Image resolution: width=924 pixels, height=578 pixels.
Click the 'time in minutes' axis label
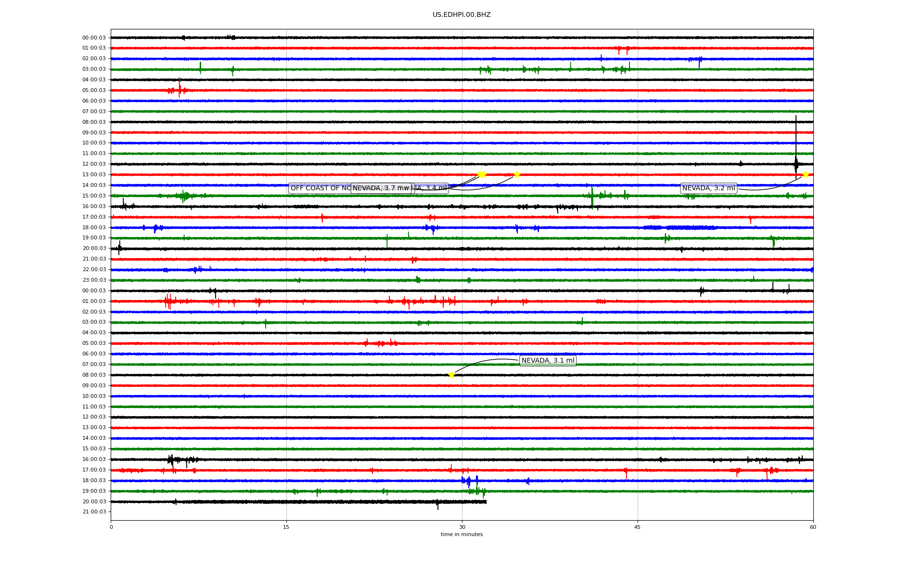pos(462,535)
